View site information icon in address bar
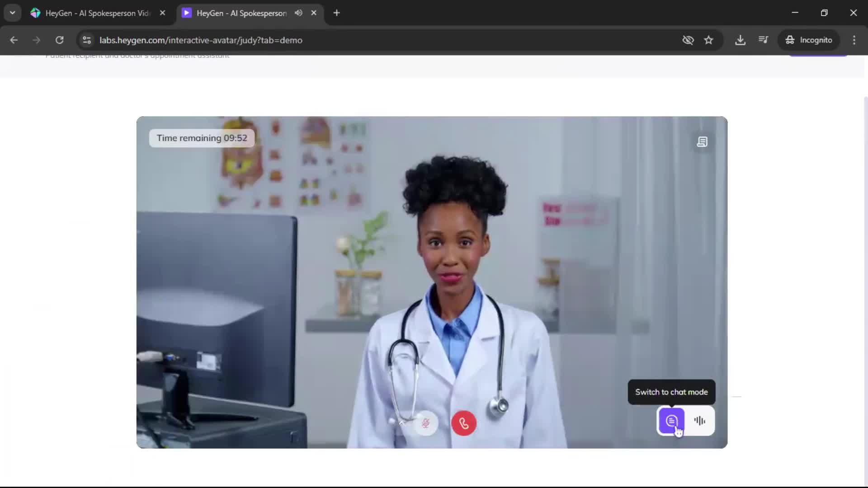 point(87,40)
